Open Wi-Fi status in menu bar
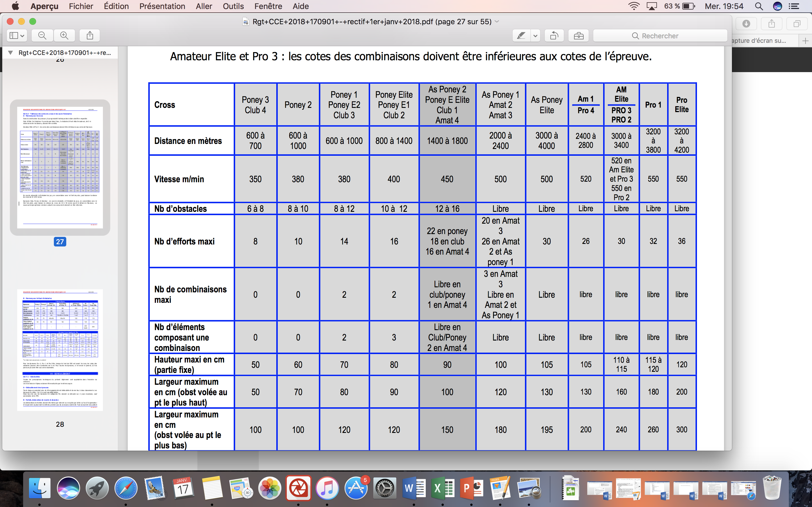This screenshot has height=507, width=812. (634, 6)
